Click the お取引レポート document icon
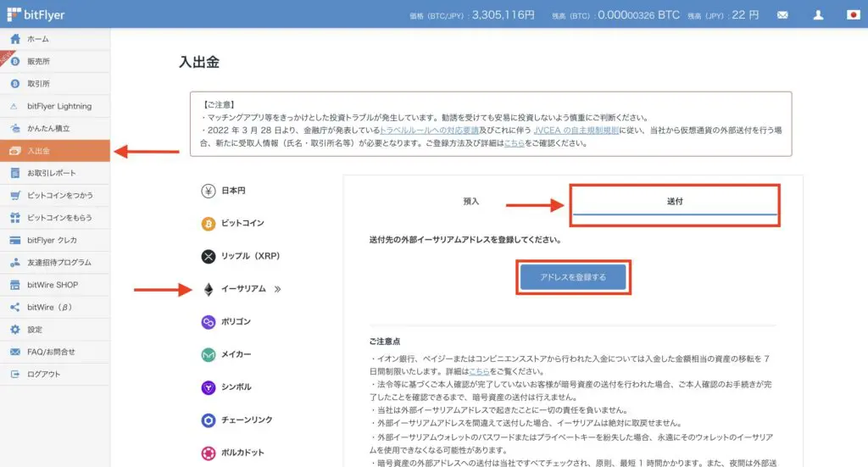 [x=15, y=173]
